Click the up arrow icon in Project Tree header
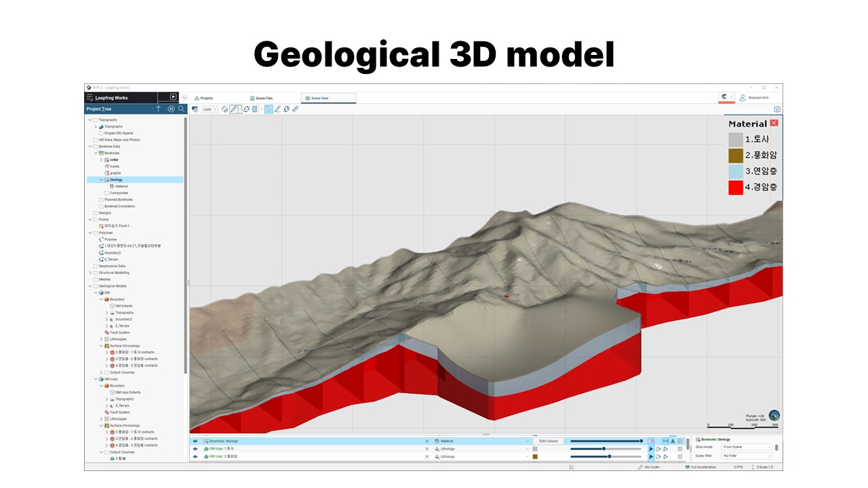The height and width of the screenshot is (488, 868). click(159, 108)
